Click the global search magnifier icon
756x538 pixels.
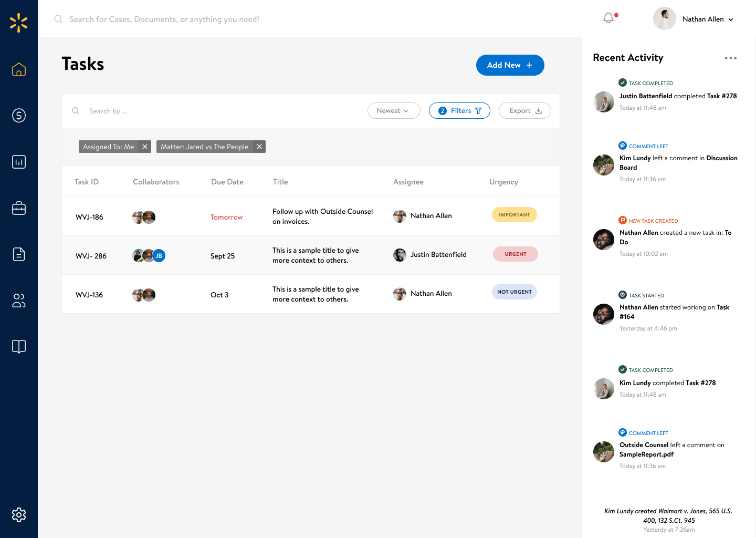click(58, 19)
